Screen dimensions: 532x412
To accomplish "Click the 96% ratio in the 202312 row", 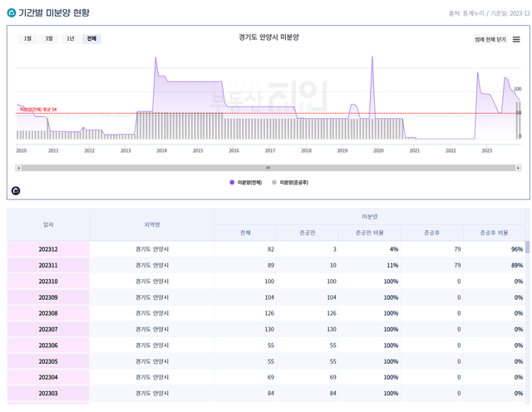I will pos(517,249).
